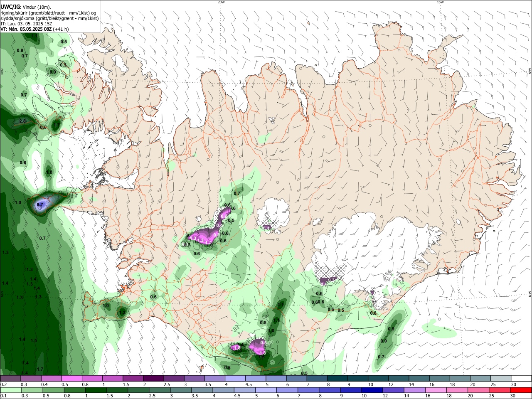Viewport: 532px width, 399px height.
Task: Click the 'VT: Mán. 05.05.2025 08Z' valid time
Action: pyautogui.click(x=26, y=29)
